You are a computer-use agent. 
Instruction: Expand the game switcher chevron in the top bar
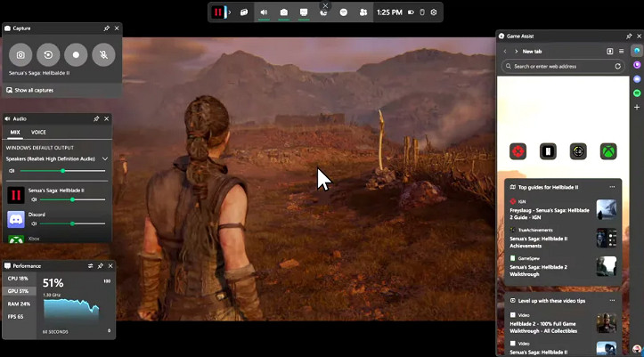229,12
